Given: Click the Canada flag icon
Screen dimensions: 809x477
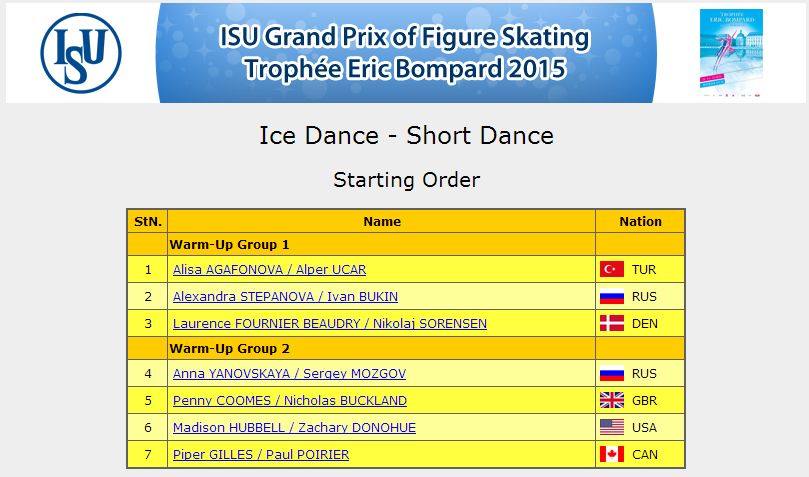Looking at the screenshot, I should click(612, 454).
